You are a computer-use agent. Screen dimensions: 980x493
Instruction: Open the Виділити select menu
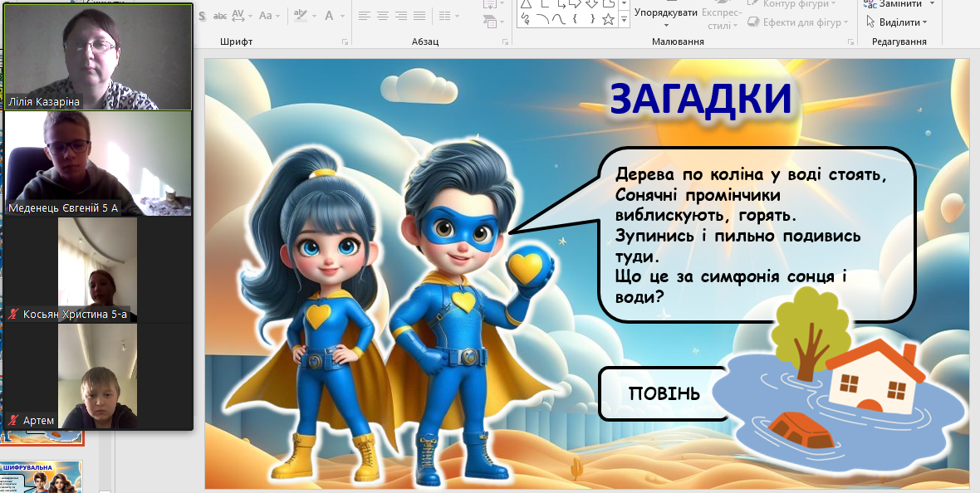tap(895, 22)
